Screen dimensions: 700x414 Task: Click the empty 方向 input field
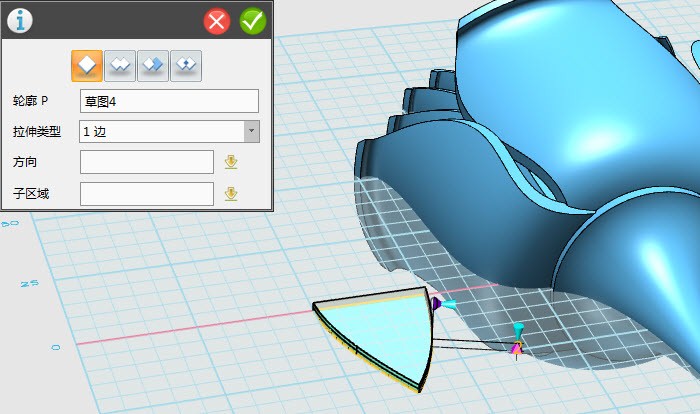[147, 162]
